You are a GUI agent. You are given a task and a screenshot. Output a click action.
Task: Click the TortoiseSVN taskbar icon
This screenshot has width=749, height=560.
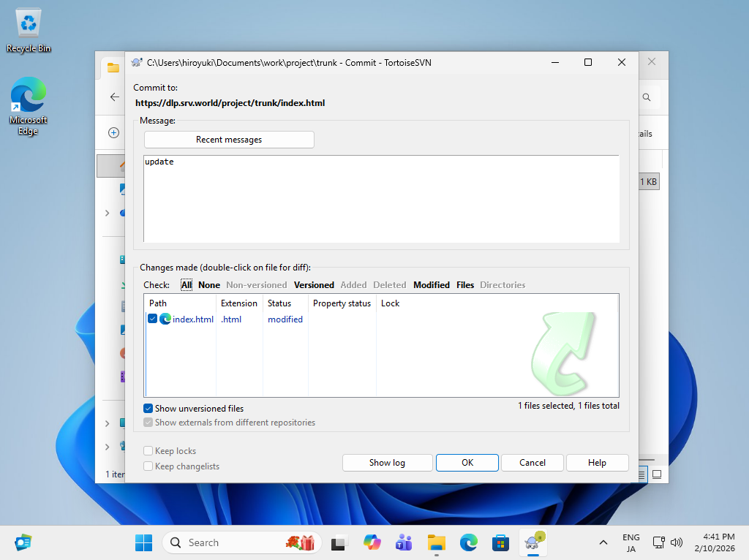(533, 542)
